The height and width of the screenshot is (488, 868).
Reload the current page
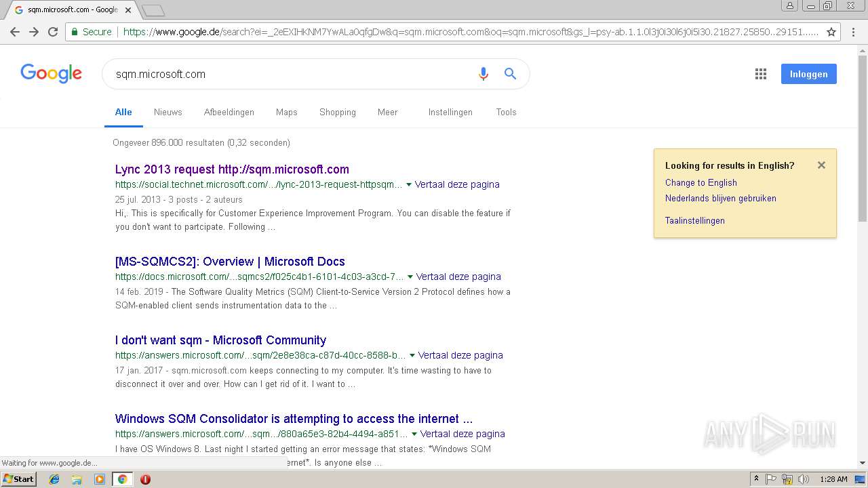pyautogui.click(x=53, y=32)
